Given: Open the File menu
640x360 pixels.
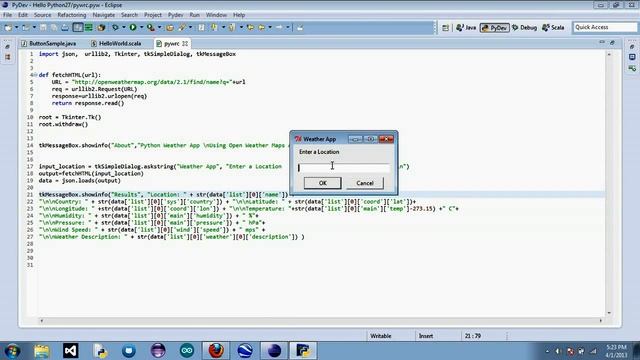Looking at the screenshot, I should point(7,15).
